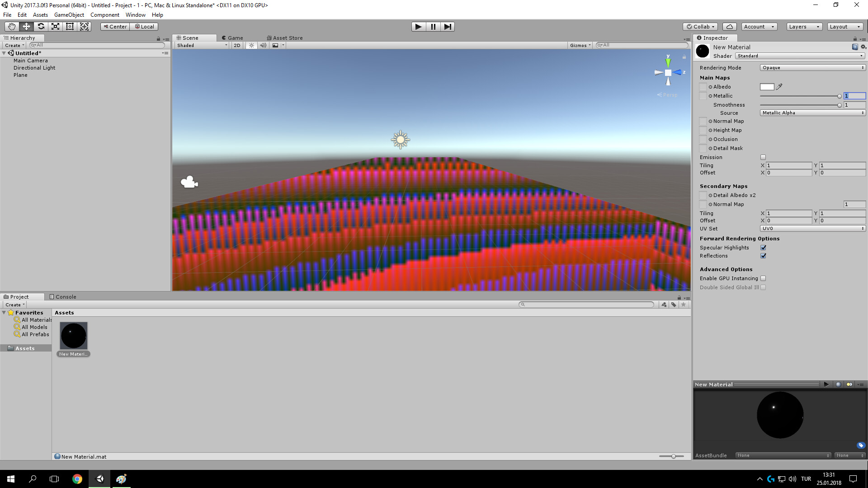Open the Albedo white color swatch

coord(767,87)
